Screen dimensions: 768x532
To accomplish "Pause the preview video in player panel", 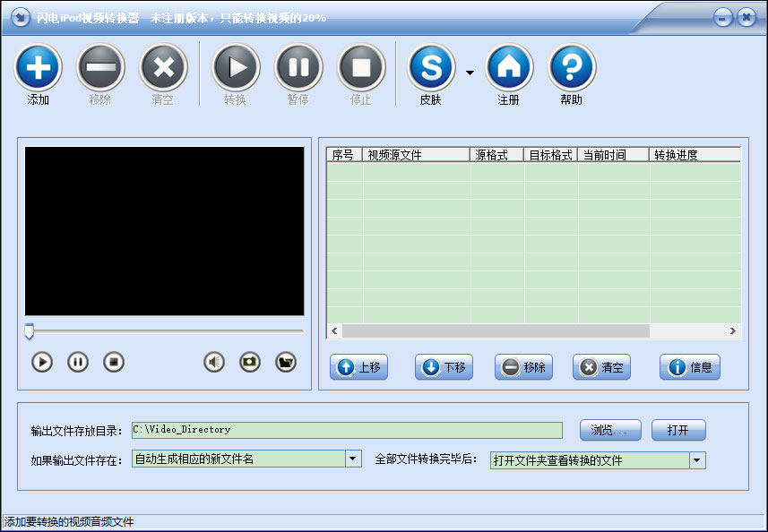I will [x=78, y=362].
